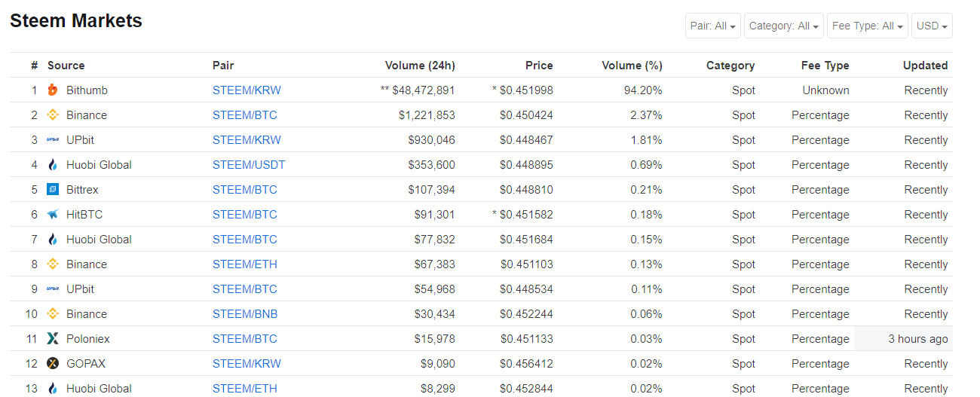Click the UPbit logo icon in row 3
This screenshot has width=980, height=397.
pos(53,140)
